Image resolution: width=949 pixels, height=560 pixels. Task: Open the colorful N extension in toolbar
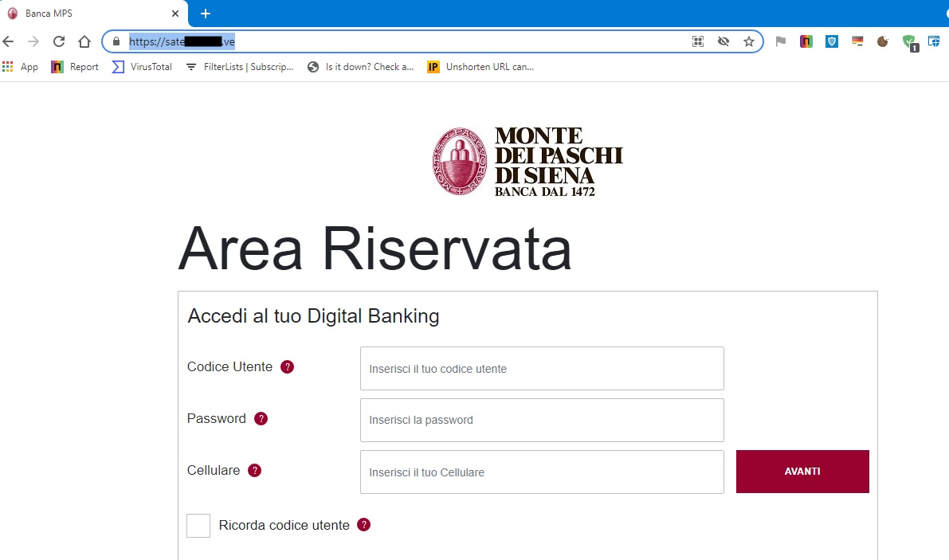point(806,41)
